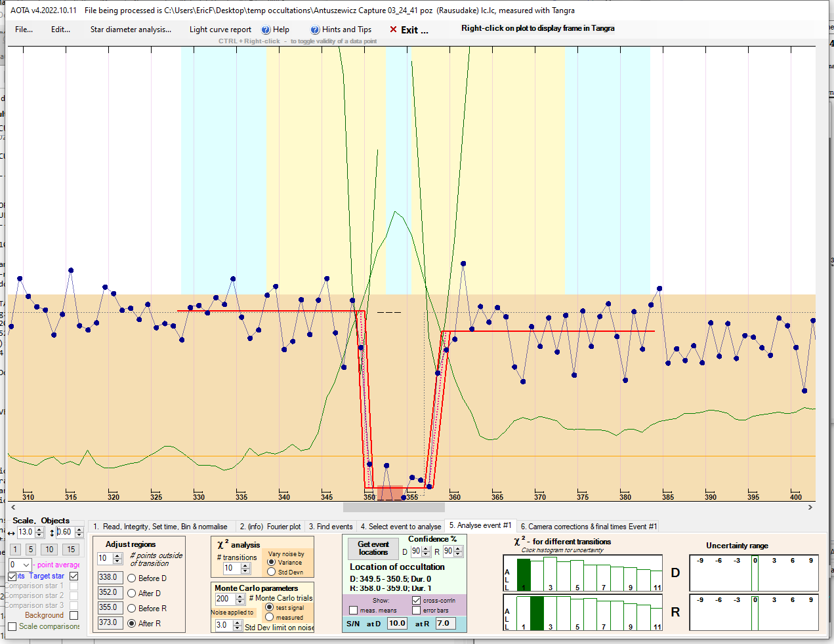Open Star diameter analysis... menu
The width and height of the screenshot is (834, 644).
tap(131, 30)
